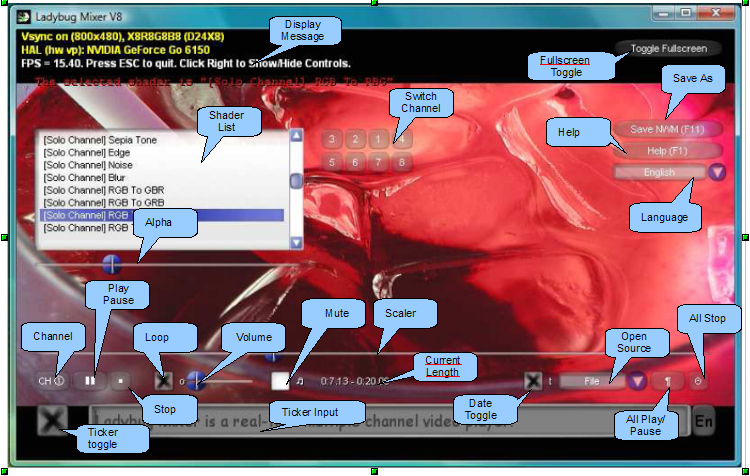Click the All Stop icon
The image size is (750, 476).
click(x=698, y=381)
